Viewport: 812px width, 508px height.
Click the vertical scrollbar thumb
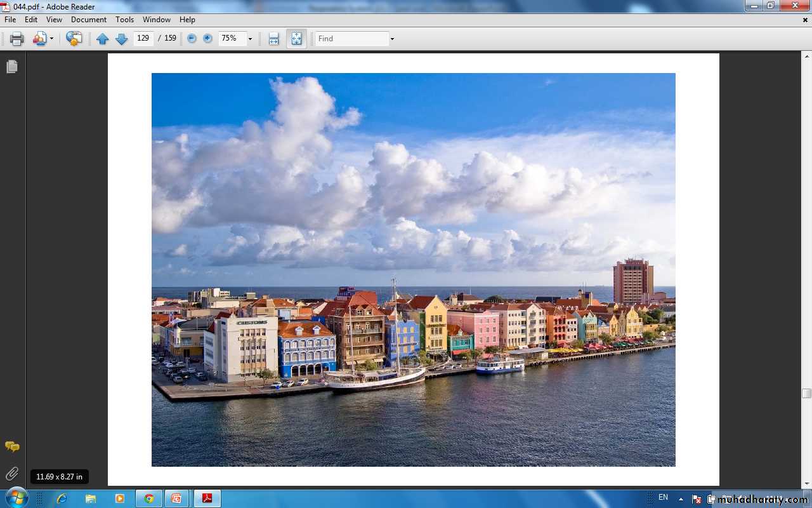(x=806, y=393)
